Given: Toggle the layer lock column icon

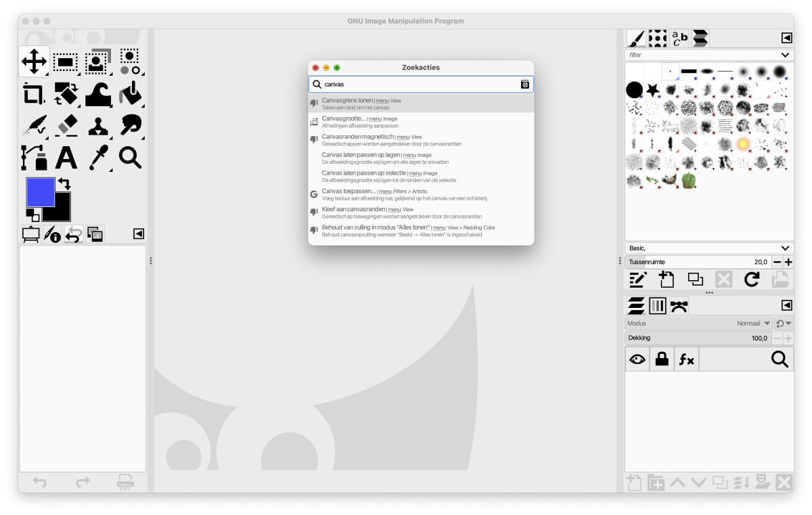Looking at the screenshot, I should [x=662, y=360].
